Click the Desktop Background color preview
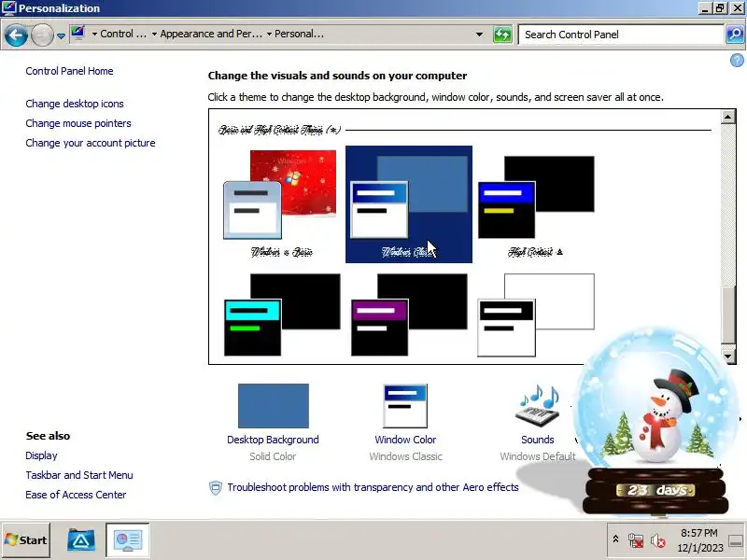This screenshot has height=560, width=747. tap(274, 406)
